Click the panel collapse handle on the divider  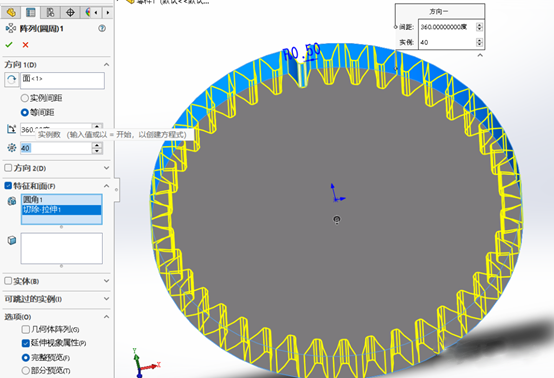tap(116, 190)
